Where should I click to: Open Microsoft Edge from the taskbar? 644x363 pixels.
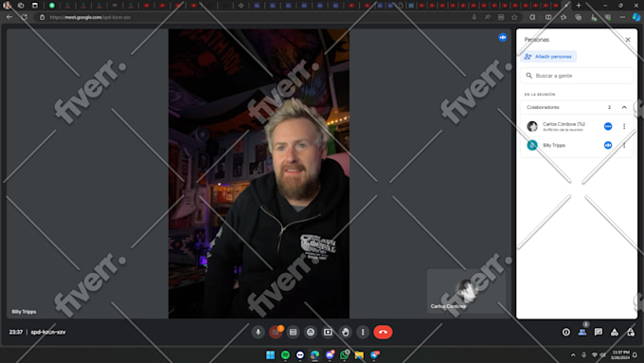pos(314,354)
